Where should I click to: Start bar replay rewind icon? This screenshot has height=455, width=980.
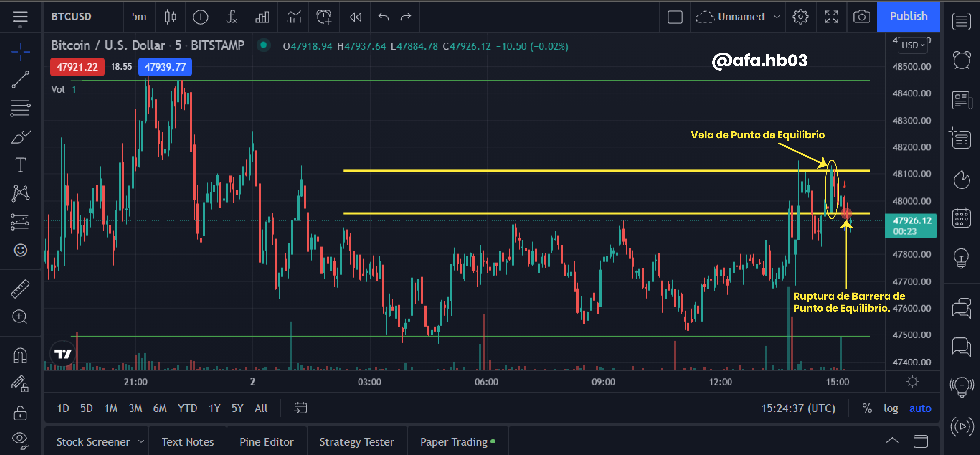click(x=355, y=17)
